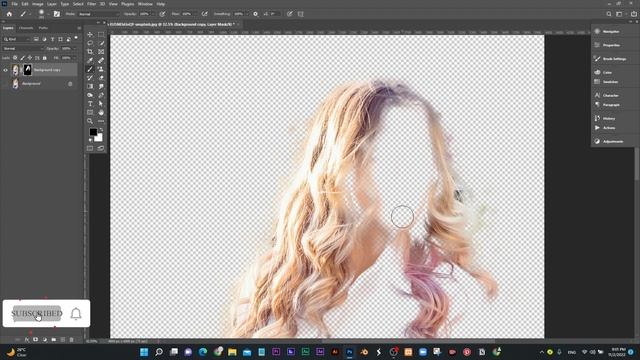
Task: Toggle Quick Mask mode
Action: 90,148
